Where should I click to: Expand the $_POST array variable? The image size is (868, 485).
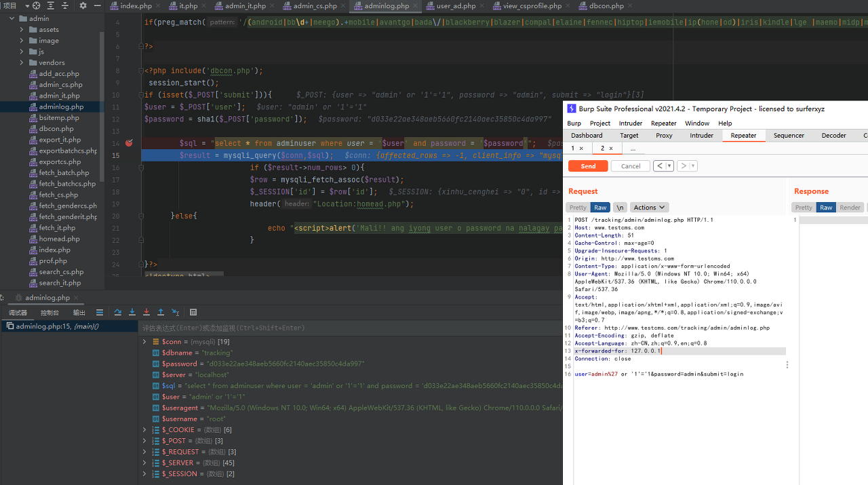(x=144, y=441)
